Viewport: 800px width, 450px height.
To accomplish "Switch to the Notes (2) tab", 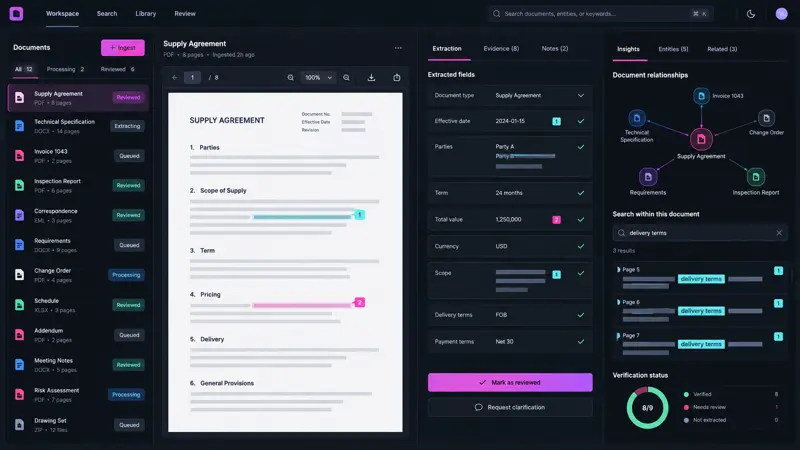I will click(x=555, y=48).
